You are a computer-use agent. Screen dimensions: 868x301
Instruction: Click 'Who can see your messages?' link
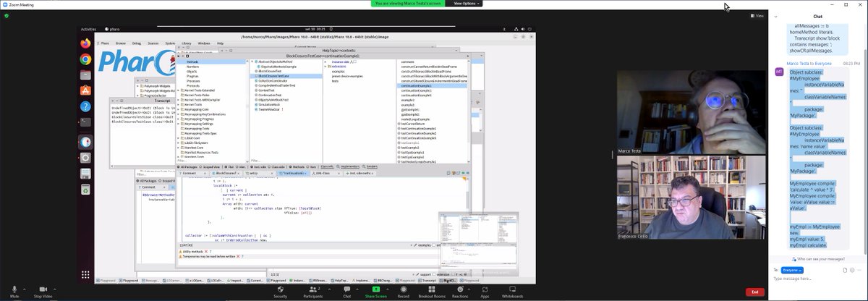[x=818, y=258]
